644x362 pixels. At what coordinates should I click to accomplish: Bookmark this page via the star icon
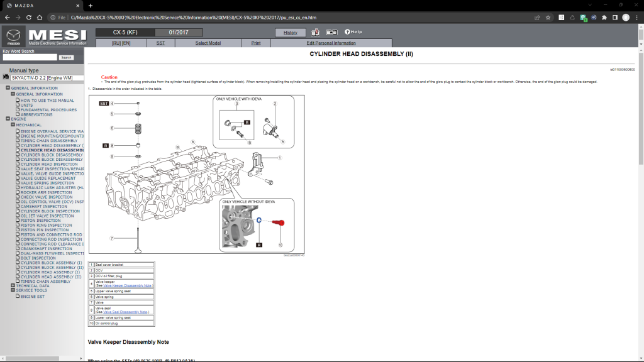548,18
